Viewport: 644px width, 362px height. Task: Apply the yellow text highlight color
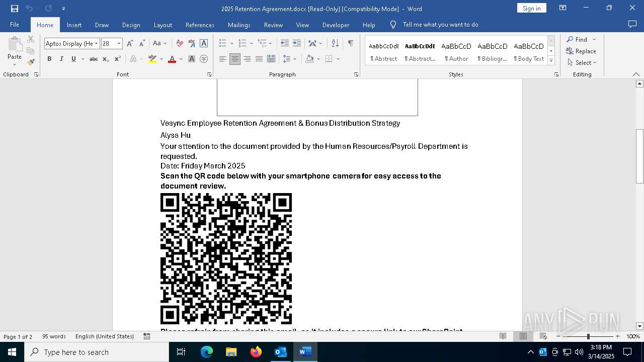coord(152,59)
